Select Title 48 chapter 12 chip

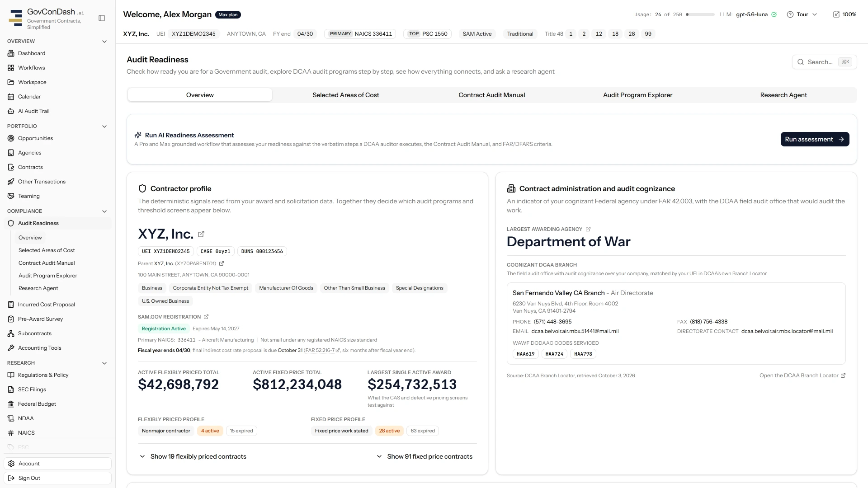click(x=599, y=34)
